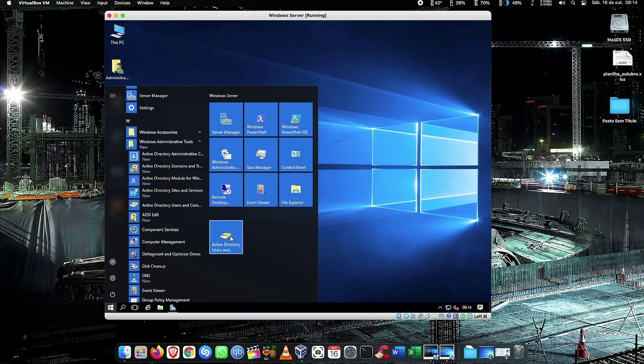Open Active Directory Sites and Services entry

click(165, 193)
